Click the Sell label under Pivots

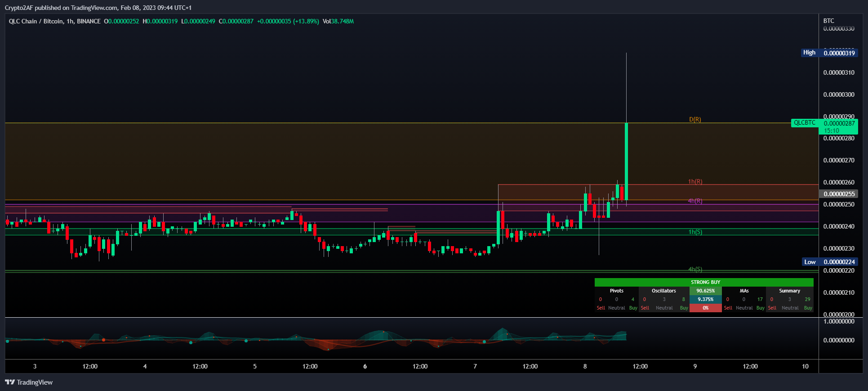[x=601, y=308]
